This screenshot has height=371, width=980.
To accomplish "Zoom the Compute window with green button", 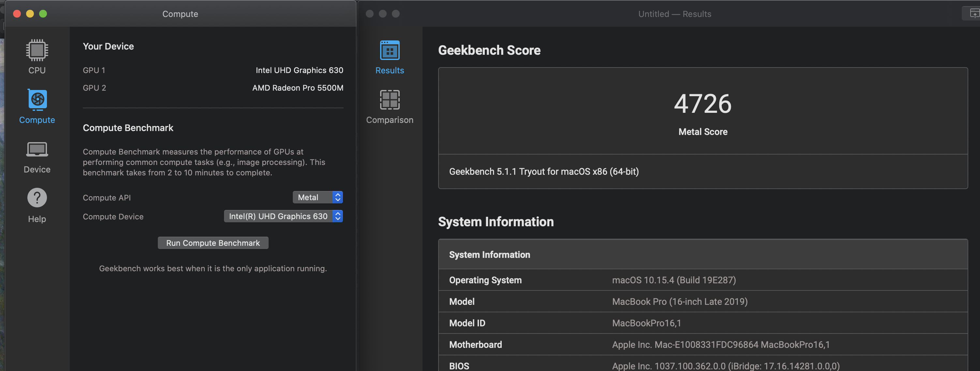I will [x=43, y=14].
